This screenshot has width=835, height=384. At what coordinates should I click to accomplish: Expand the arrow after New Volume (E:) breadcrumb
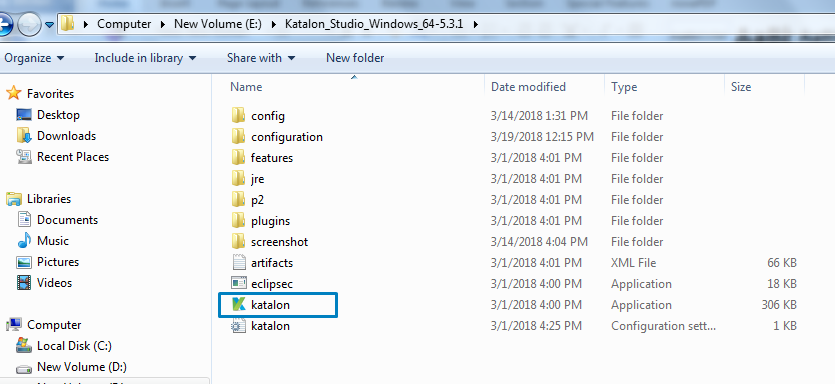pyautogui.click(x=274, y=24)
